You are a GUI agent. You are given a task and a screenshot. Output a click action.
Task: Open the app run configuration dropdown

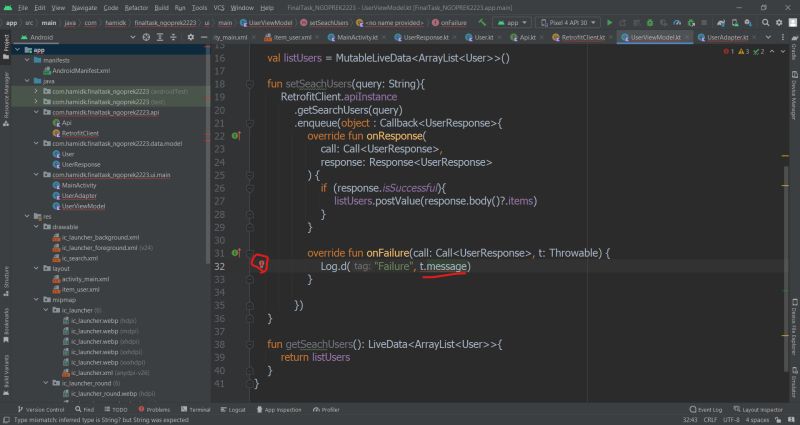pyautogui.click(x=512, y=23)
